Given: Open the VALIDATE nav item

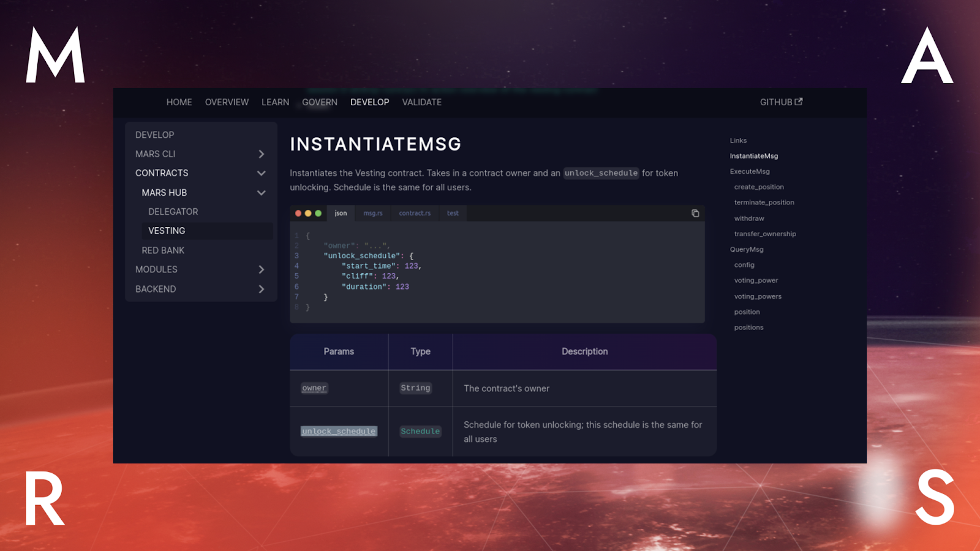Looking at the screenshot, I should click(421, 102).
